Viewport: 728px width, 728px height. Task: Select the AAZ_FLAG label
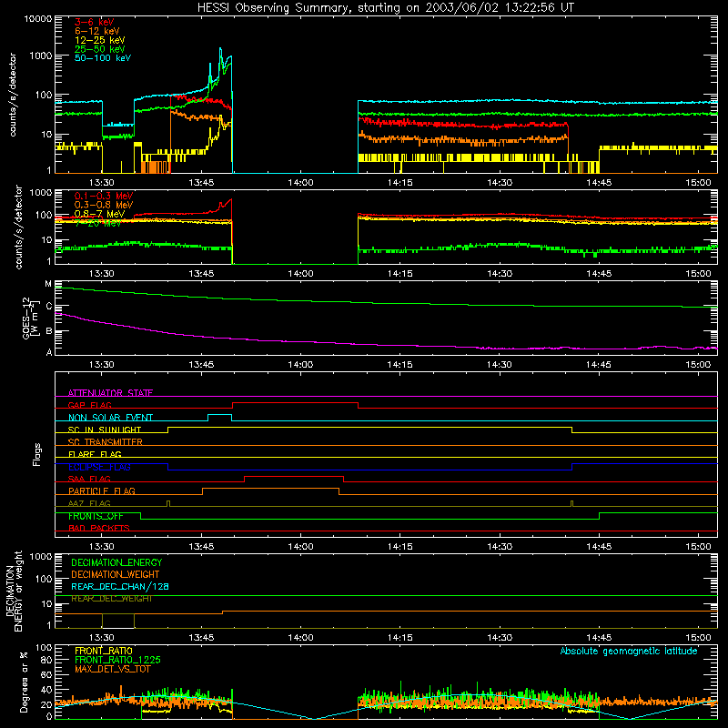point(89,504)
